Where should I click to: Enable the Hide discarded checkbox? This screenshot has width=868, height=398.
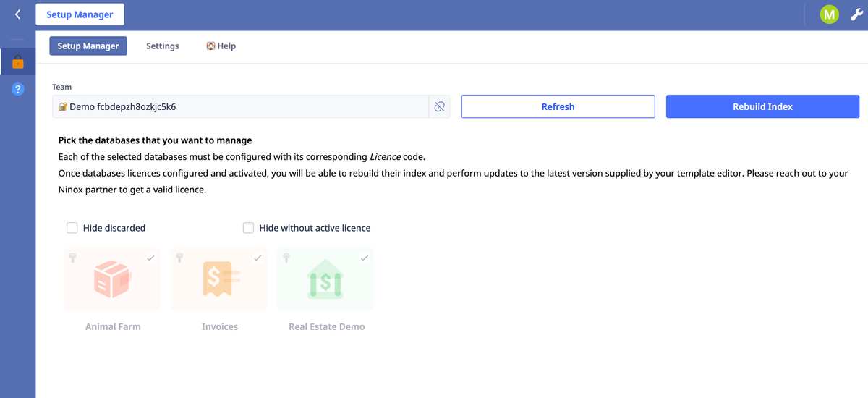(72, 228)
